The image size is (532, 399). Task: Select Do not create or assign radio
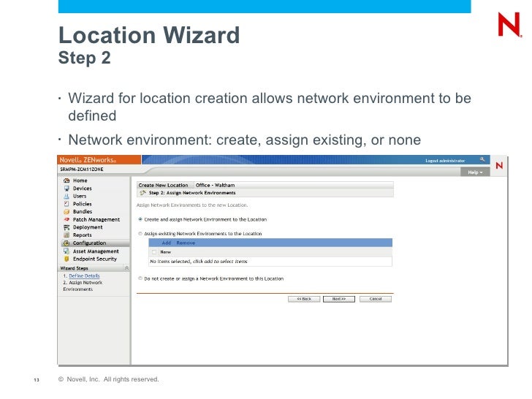(x=140, y=278)
